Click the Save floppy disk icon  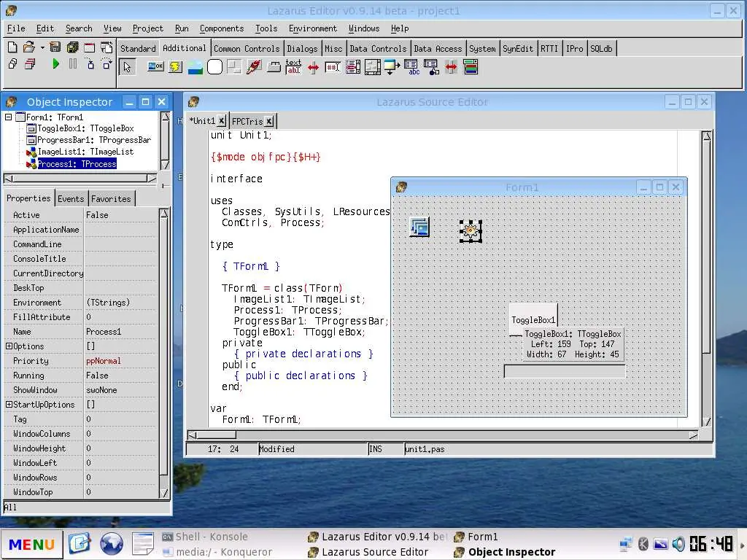pos(55,47)
